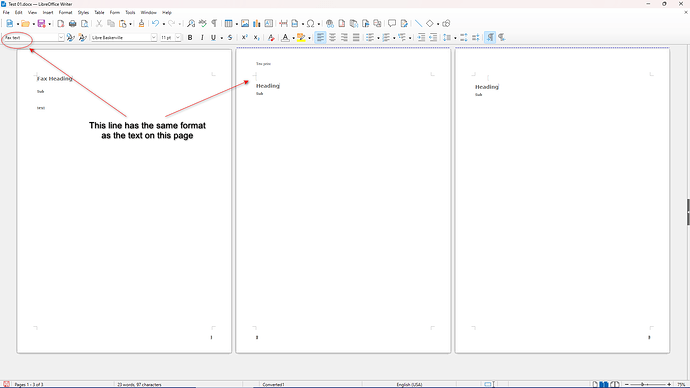Open highlighting color dropdown arrow
Screen dimensions: 690x388
309,38
